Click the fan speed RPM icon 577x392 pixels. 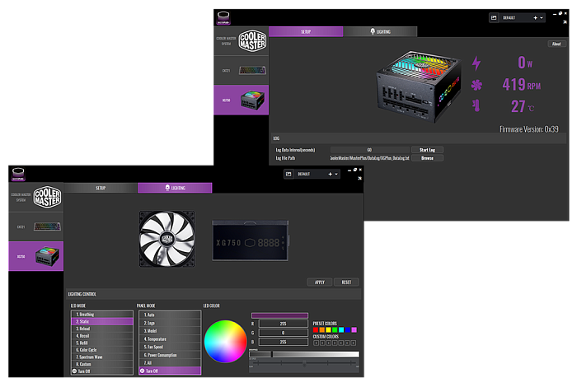476,86
